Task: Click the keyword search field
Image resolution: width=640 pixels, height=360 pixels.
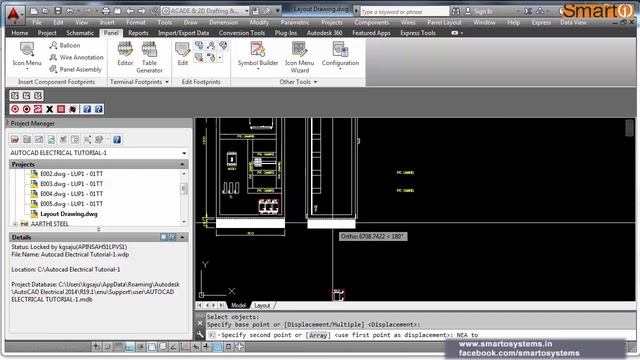Action: click(404, 12)
